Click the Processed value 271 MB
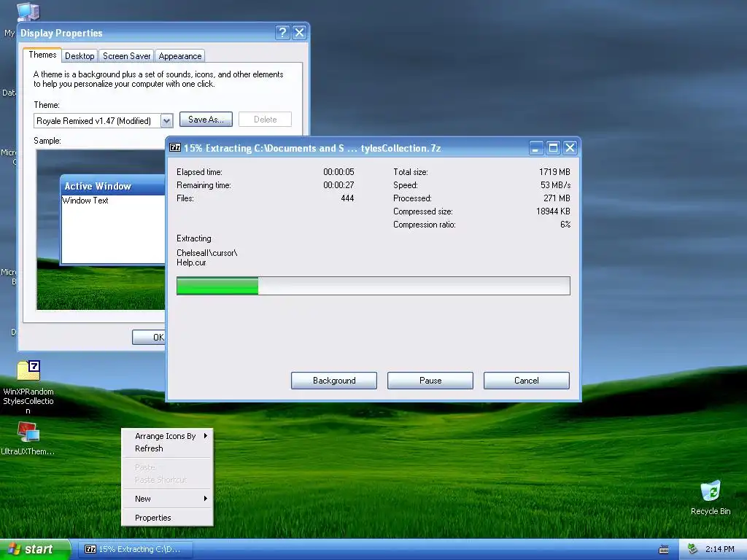 [x=557, y=198]
